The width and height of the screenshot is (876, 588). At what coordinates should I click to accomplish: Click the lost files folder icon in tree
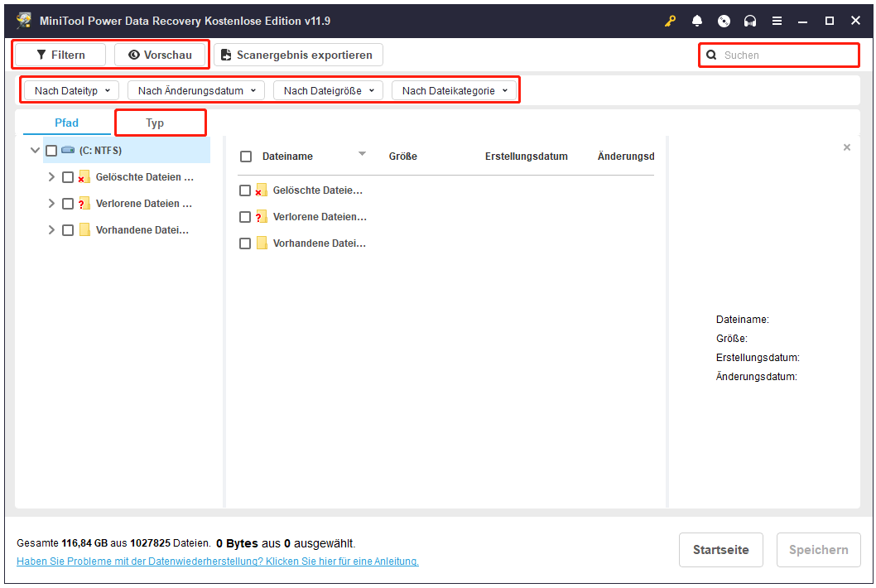tap(84, 203)
